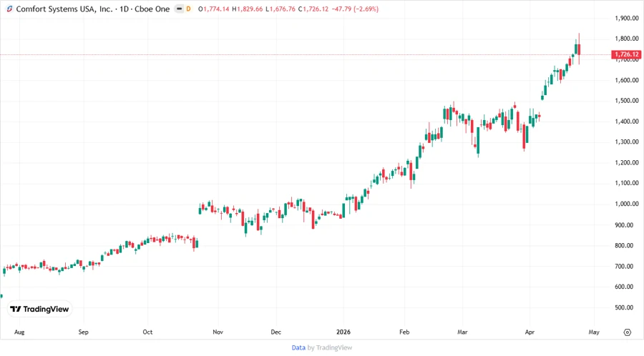The width and height of the screenshot is (644, 356).
Task: Click the 700.00 price axis label
Action: point(624,266)
